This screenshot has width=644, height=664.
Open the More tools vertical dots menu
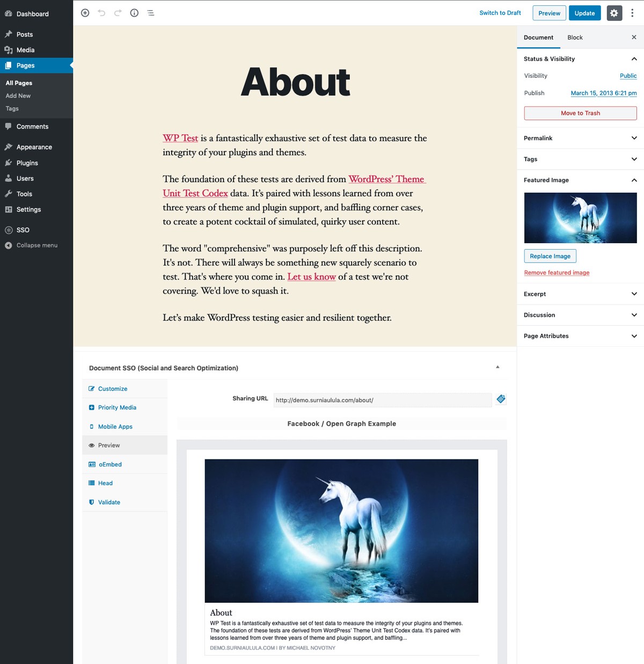click(x=632, y=13)
